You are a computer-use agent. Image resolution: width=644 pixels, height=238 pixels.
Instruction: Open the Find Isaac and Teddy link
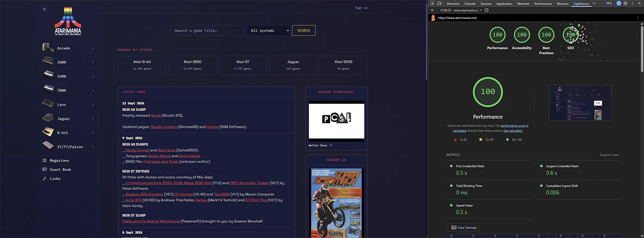point(161,161)
